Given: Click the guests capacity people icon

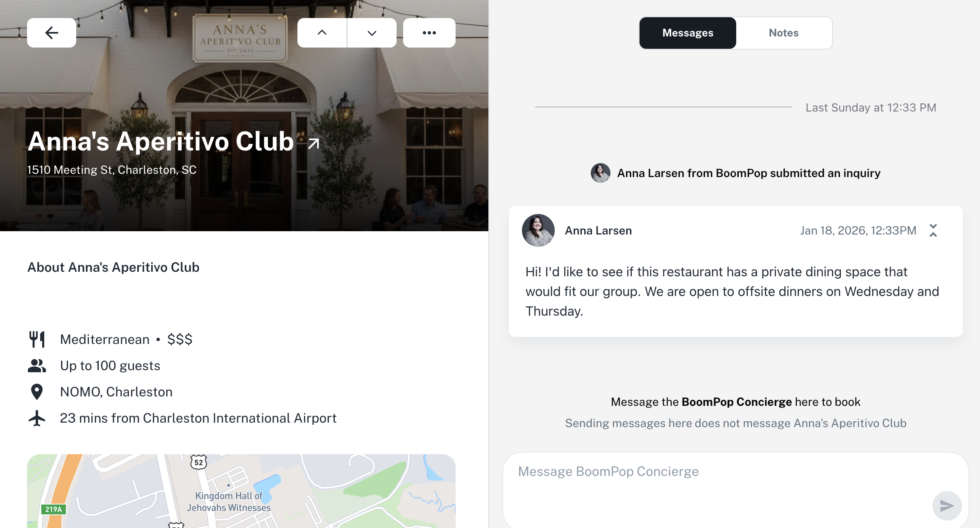Looking at the screenshot, I should (37, 366).
